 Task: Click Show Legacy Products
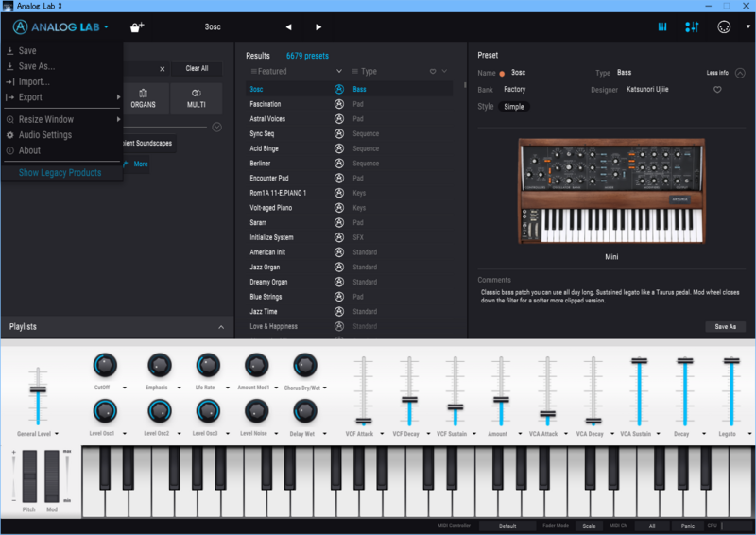(x=60, y=173)
